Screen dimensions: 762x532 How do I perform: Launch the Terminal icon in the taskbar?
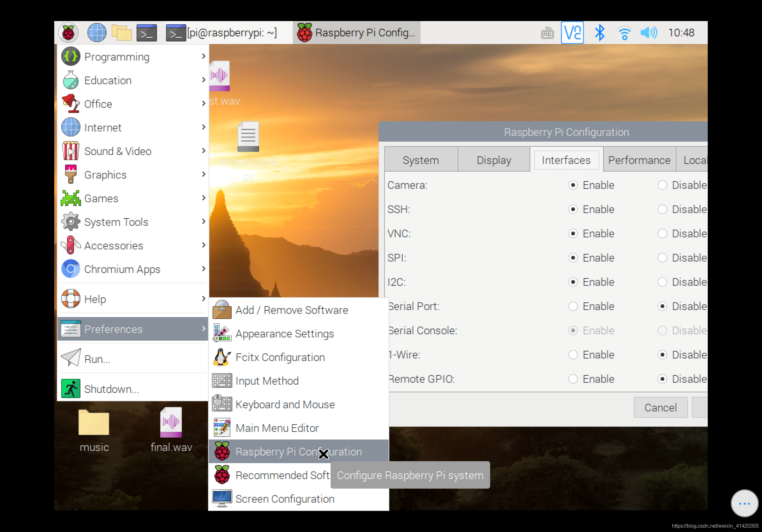(147, 33)
